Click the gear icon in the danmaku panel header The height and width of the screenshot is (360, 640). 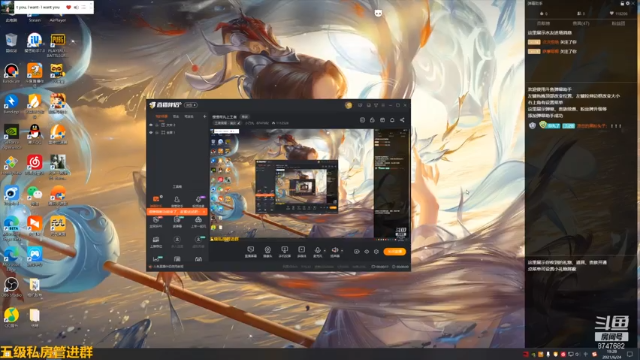click(628, 3)
